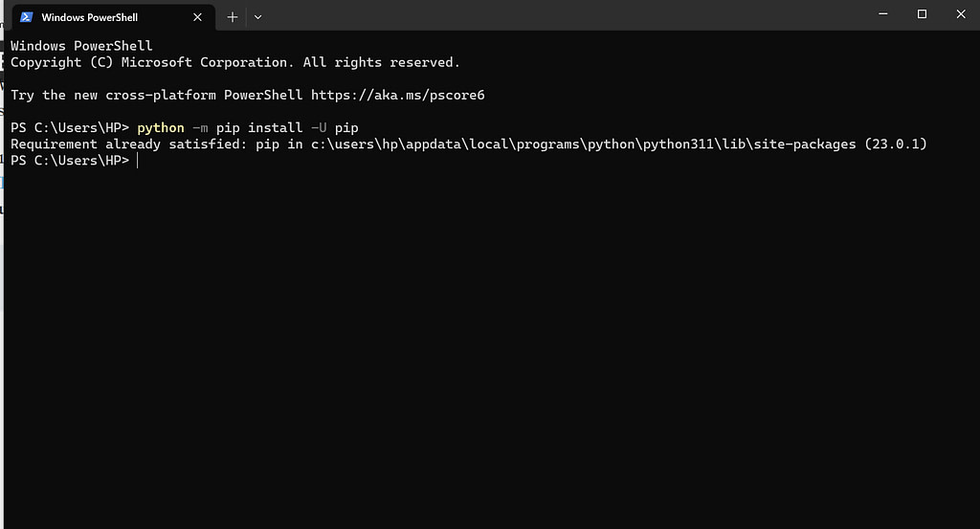Screen dimensions: 980x529
Task: Minimize the terminal window
Action: pos(883,13)
